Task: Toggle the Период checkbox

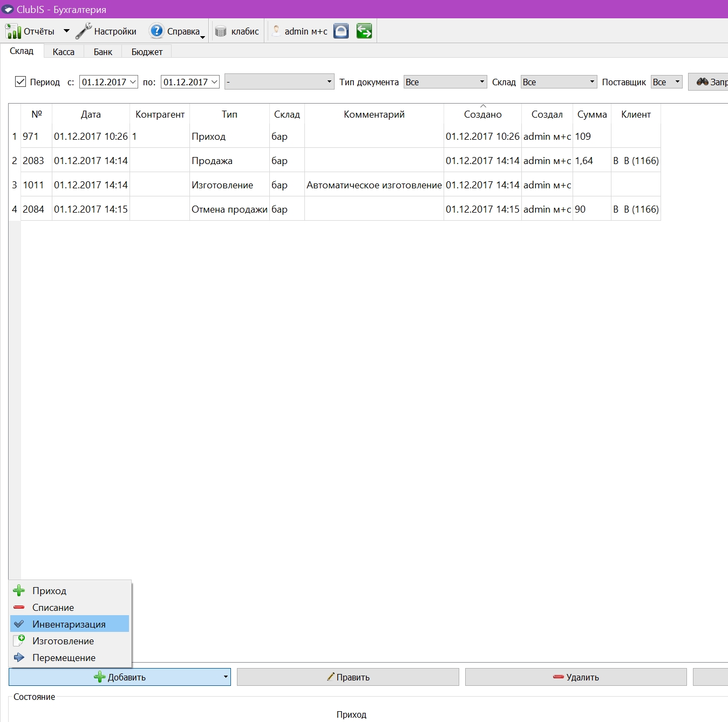Action: (21, 81)
